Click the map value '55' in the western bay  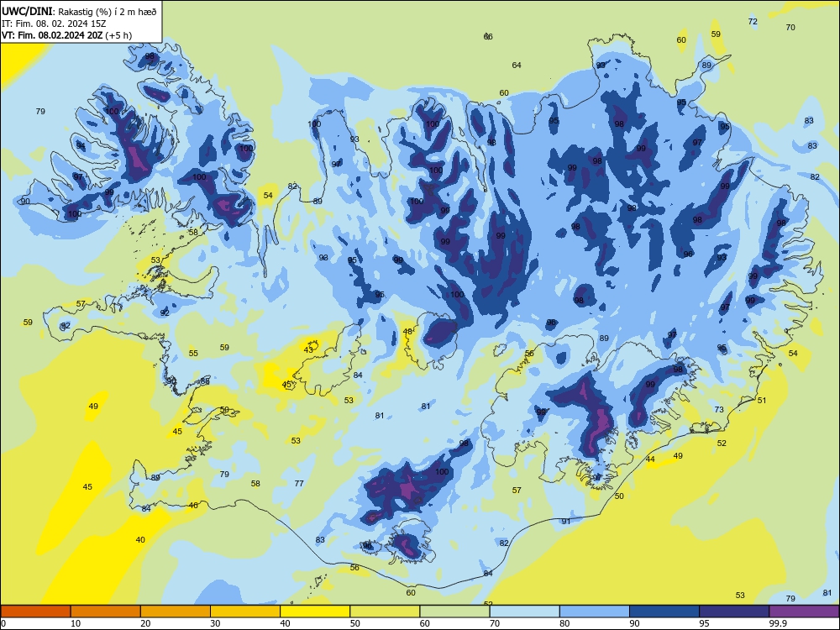pos(193,353)
